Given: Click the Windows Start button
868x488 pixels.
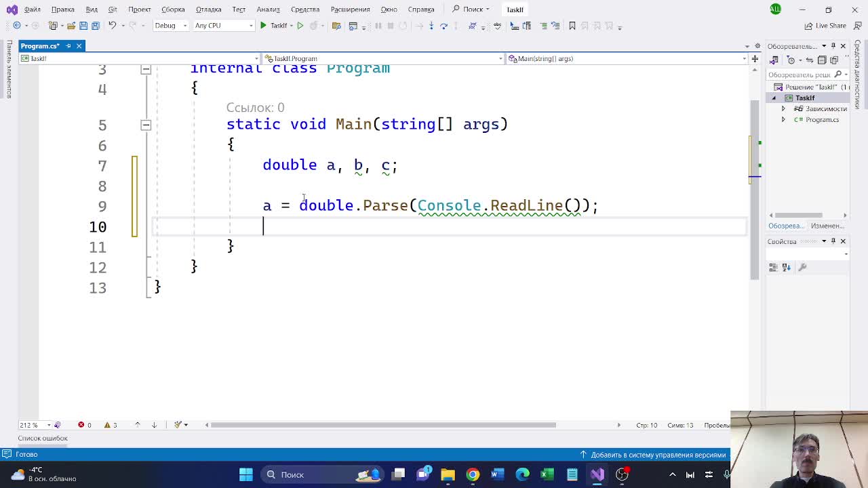Looking at the screenshot, I should click(246, 474).
